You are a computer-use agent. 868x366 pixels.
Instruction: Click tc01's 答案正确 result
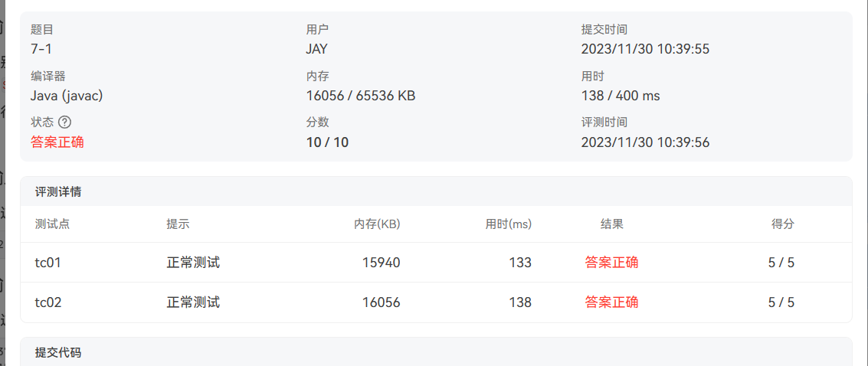click(x=611, y=263)
